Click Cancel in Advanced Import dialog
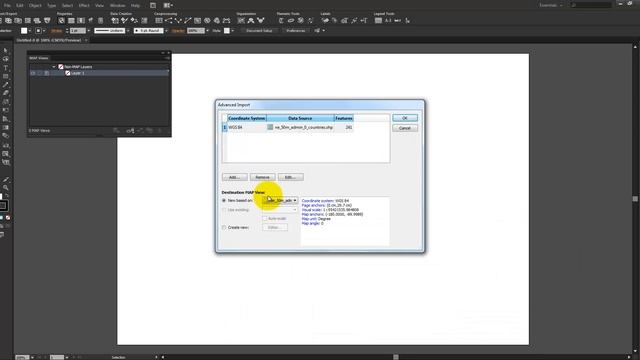This screenshot has width=640, height=360. (x=404, y=128)
